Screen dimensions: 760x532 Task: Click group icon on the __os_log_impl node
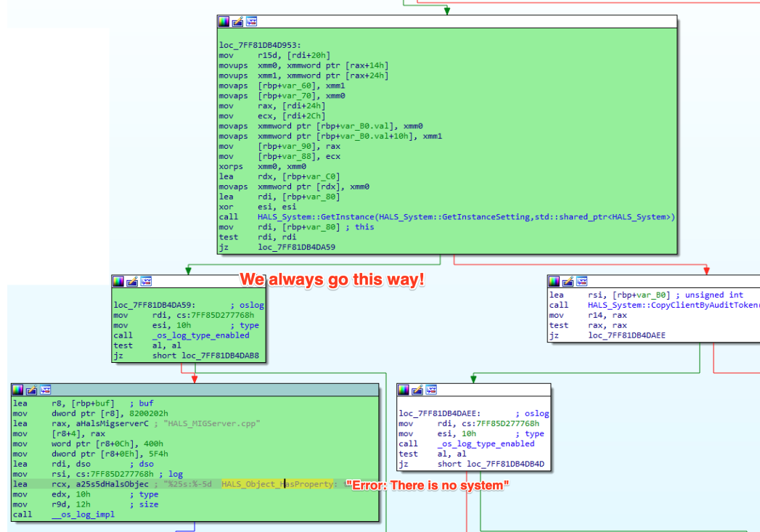tap(44, 390)
